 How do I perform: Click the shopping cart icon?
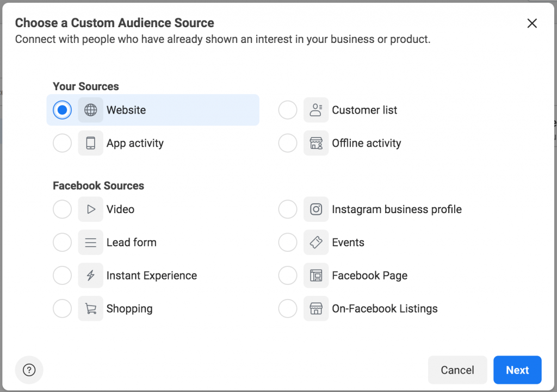click(x=91, y=309)
